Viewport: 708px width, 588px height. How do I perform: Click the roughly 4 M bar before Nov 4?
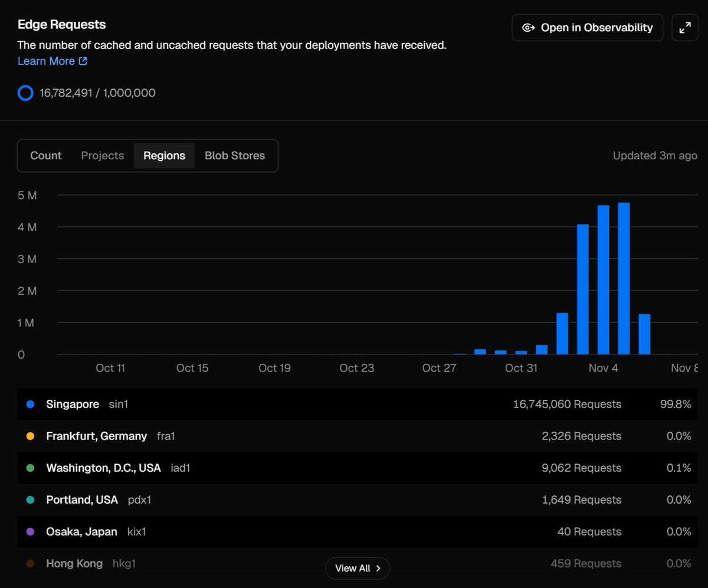(x=583, y=290)
